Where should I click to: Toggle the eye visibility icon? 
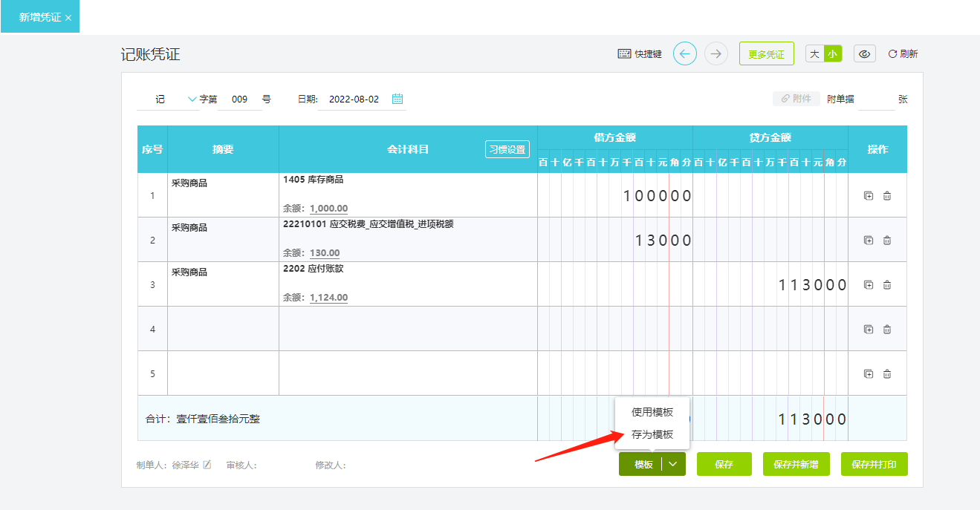point(864,54)
